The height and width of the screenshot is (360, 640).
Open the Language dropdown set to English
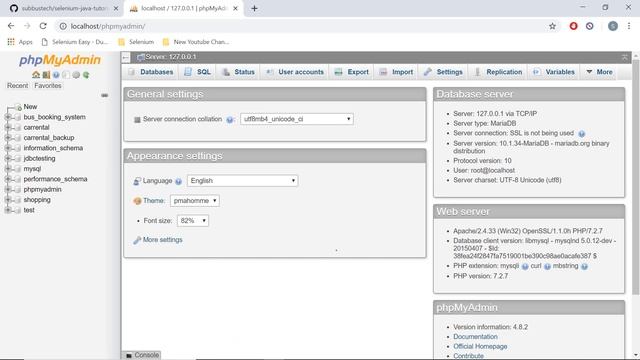coord(242,181)
